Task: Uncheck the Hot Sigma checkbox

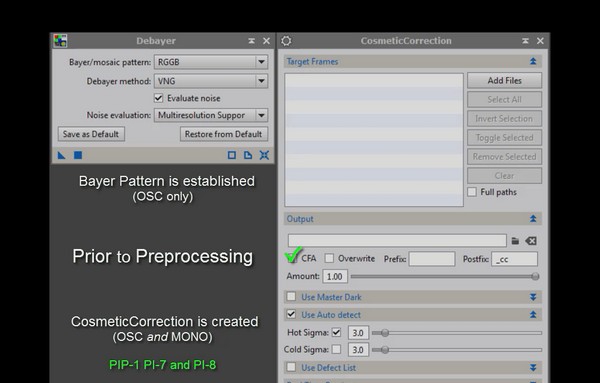Action: pyautogui.click(x=336, y=332)
